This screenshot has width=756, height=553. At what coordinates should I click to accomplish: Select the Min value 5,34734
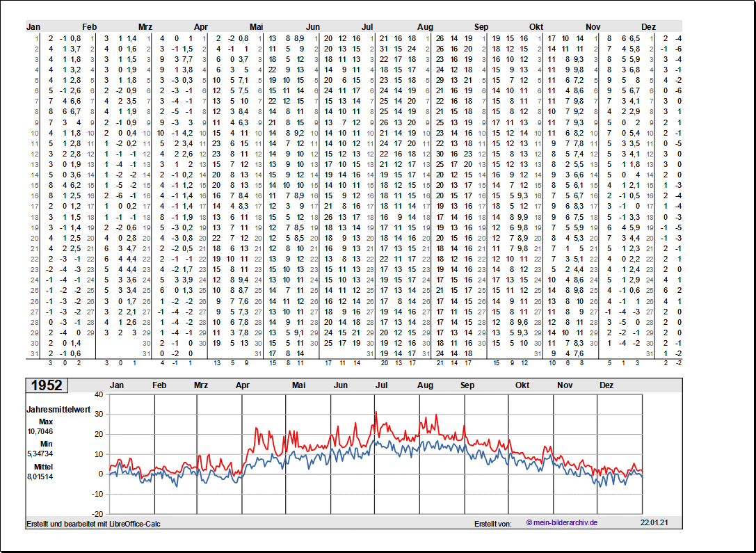pyautogui.click(x=40, y=454)
